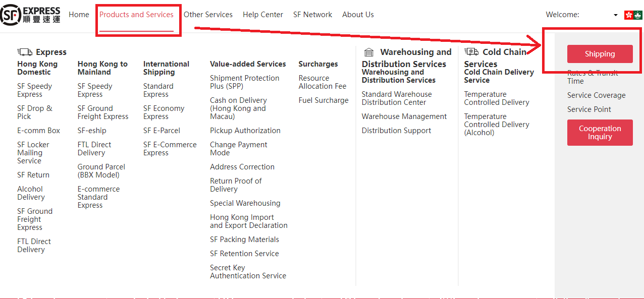
Task: Open the E-comm Box link
Action: [x=38, y=131]
